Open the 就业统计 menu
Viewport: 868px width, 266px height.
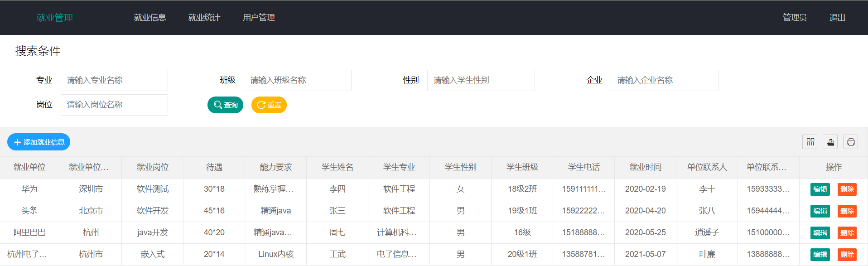click(x=204, y=18)
